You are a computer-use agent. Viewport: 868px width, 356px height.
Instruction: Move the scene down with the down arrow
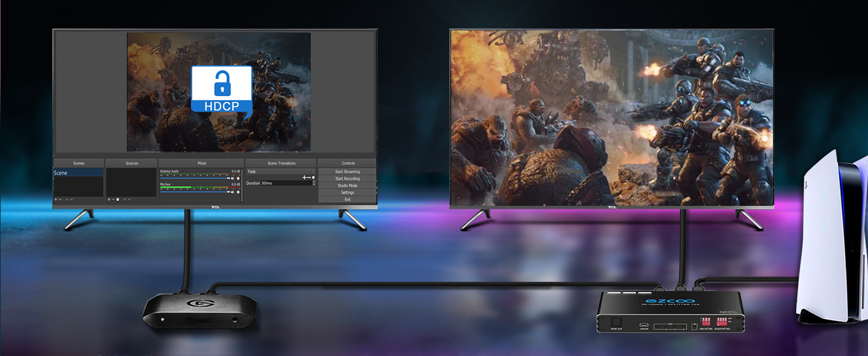pyautogui.click(x=72, y=199)
